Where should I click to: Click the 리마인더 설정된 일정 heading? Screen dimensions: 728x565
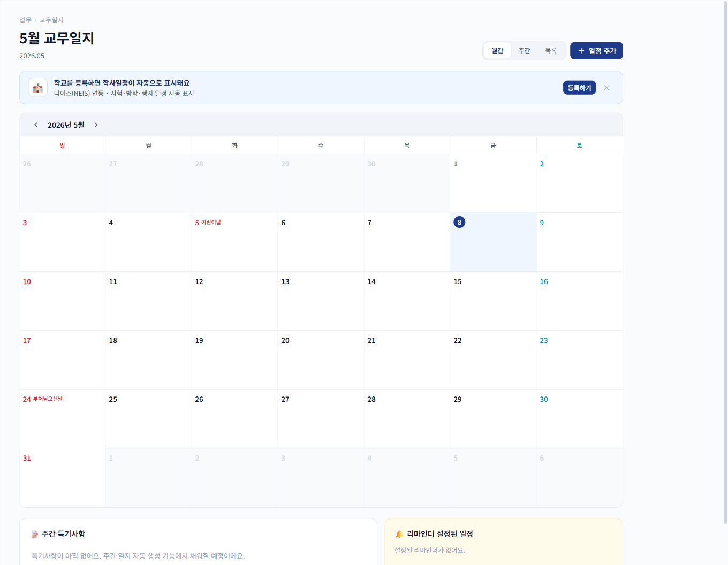point(440,534)
